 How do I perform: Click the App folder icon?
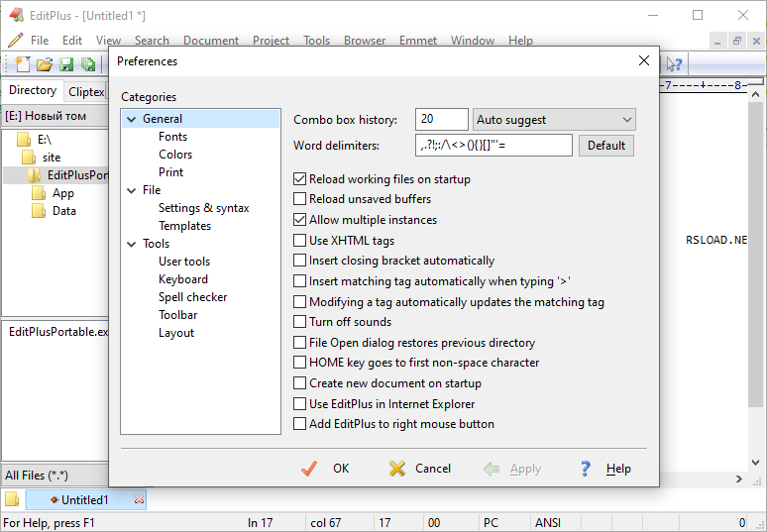(x=39, y=193)
